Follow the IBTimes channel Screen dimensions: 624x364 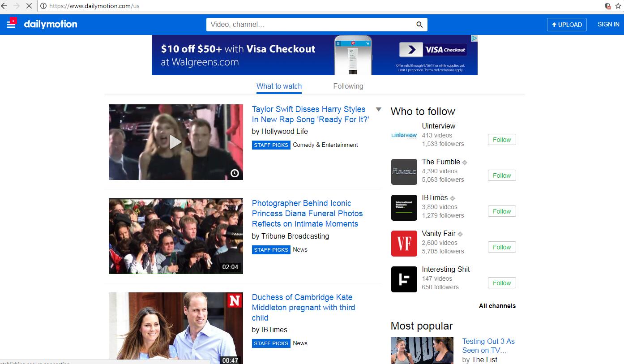[x=502, y=211]
